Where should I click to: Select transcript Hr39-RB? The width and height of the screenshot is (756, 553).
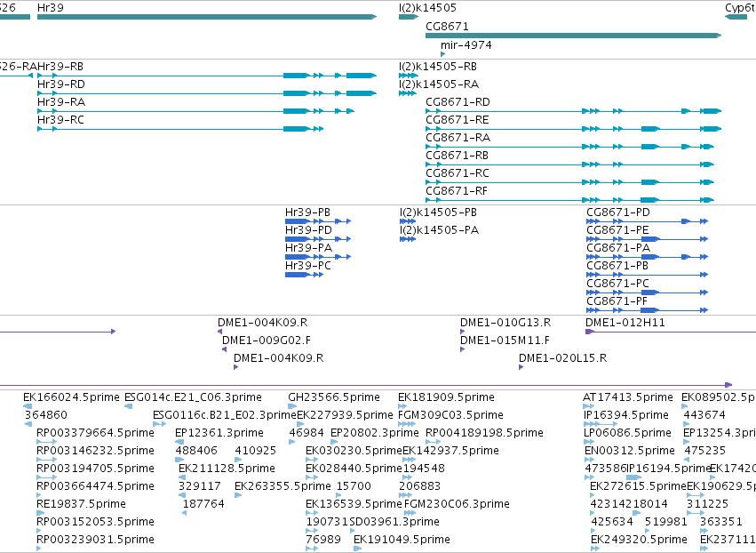click(60, 67)
